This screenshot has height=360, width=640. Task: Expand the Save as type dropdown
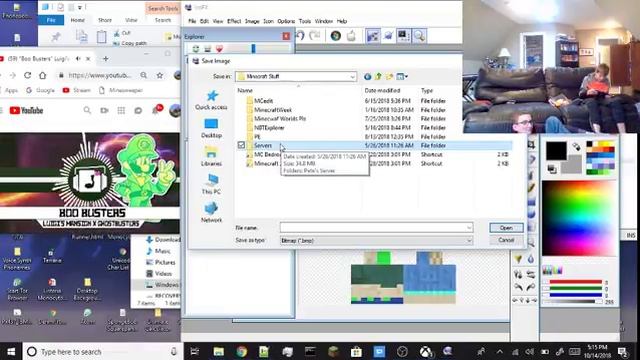coord(469,241)
